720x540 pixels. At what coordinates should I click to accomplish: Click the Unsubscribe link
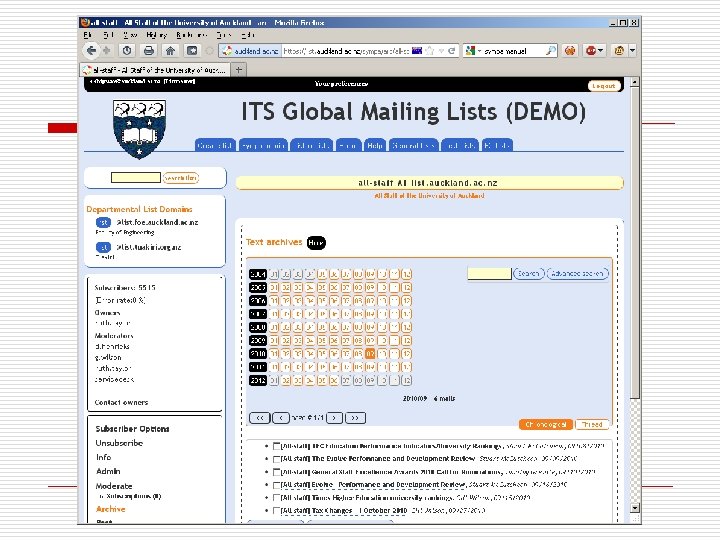119,443
